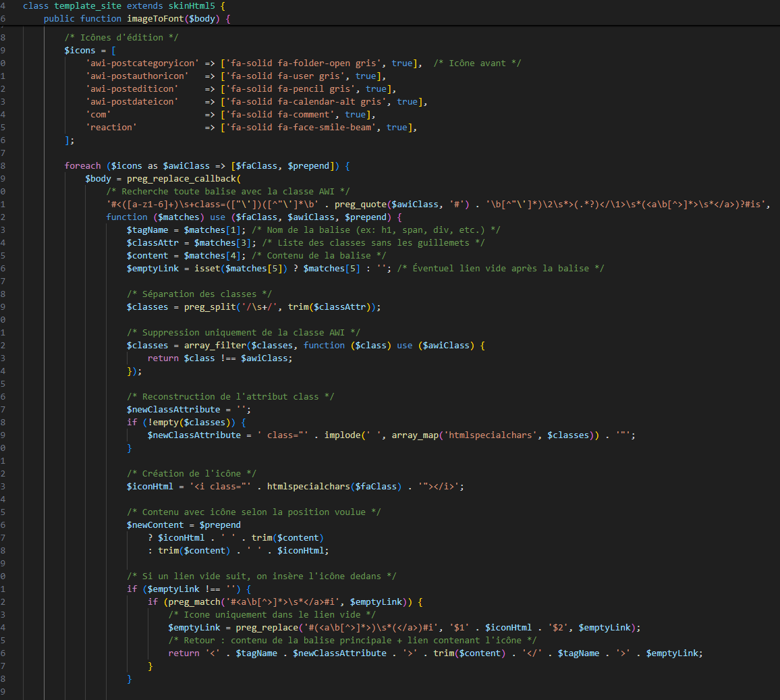Click the '$classAttr = $matches[3]' statement
Image resolution: width=780 pixels, height=700 pixels.
192,243
